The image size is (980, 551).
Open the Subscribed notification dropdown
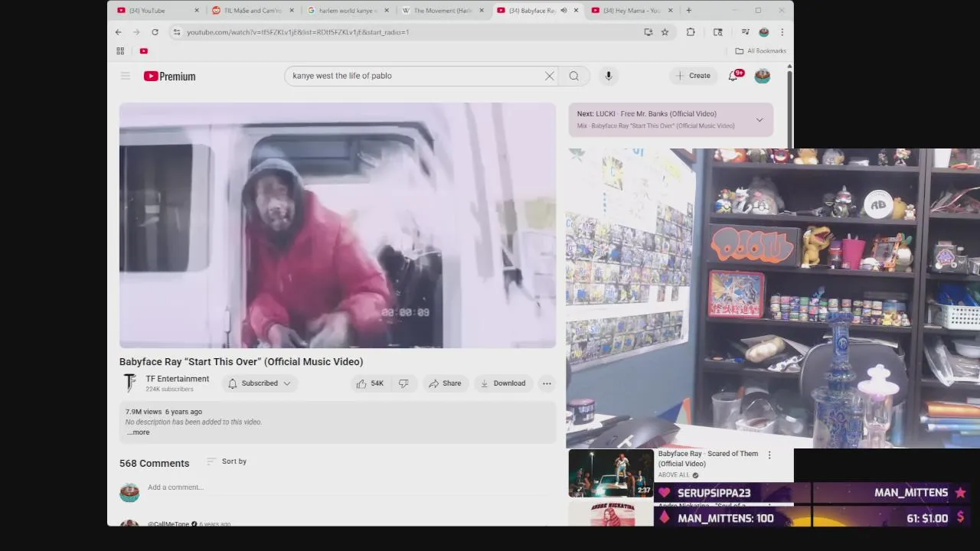tap(260, 383)
